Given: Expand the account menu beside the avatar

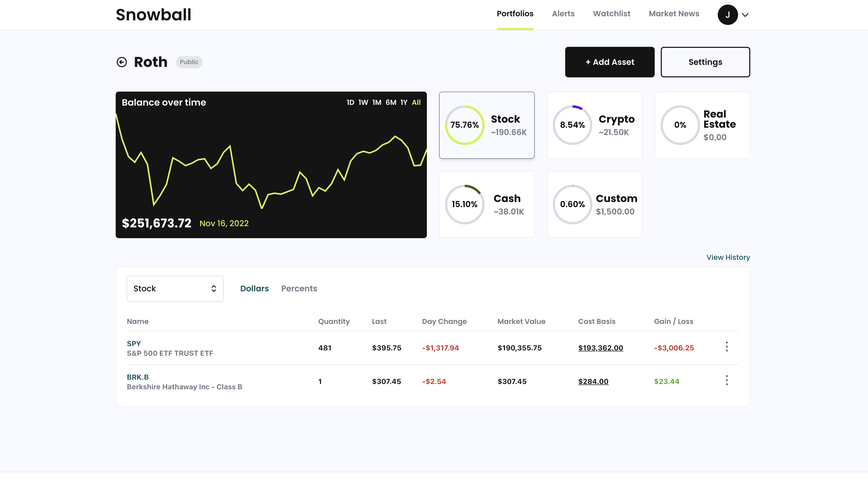Looking at the screenshot, I should click(x=745, y=15).
